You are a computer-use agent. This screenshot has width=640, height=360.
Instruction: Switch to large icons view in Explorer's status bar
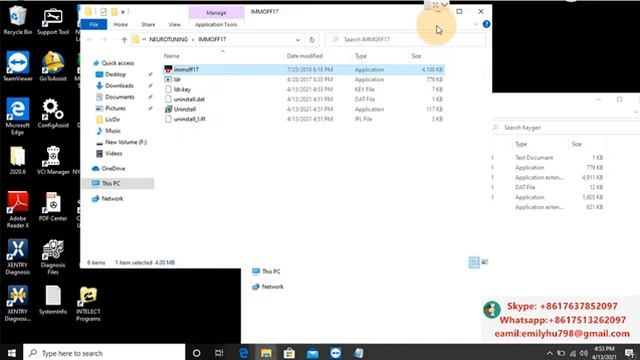click(484, 262)
